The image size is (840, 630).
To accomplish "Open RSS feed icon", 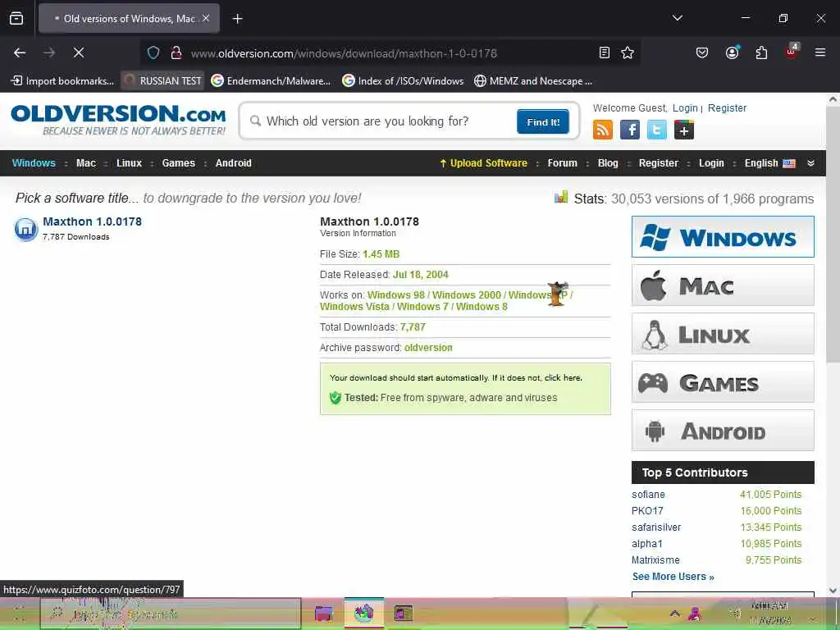I will pos(603,130).
